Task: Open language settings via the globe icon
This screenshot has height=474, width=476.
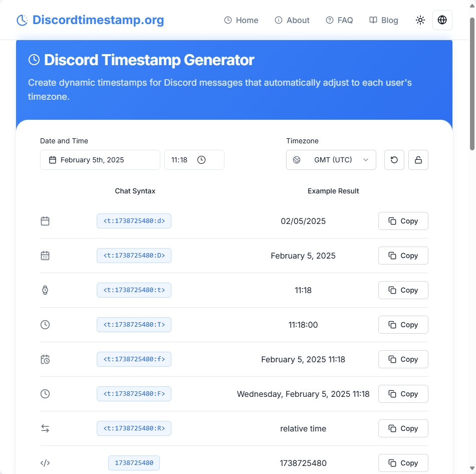Action: point(442,20)
